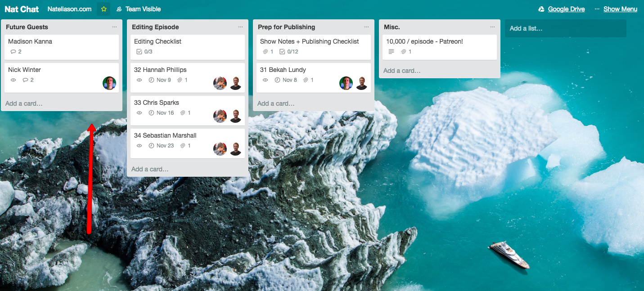Click the 0/12 checklist badge

click(288, 52)
